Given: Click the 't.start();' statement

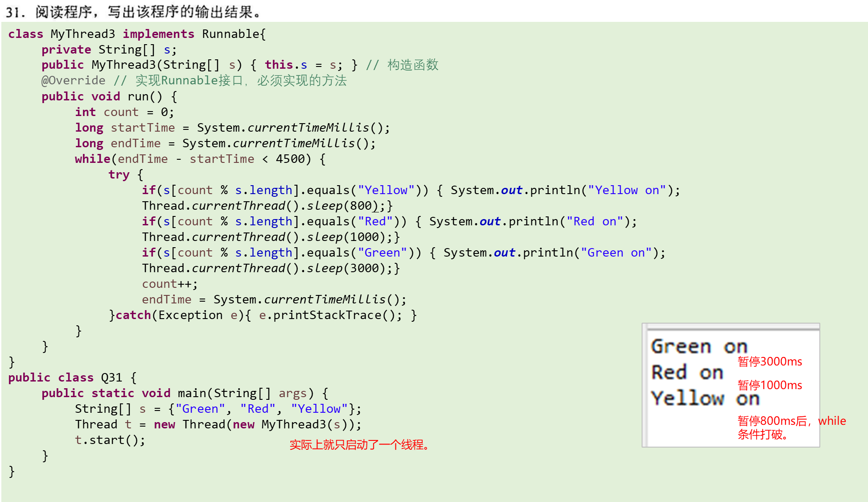Looking at the screenshot, I should (110, 440).
